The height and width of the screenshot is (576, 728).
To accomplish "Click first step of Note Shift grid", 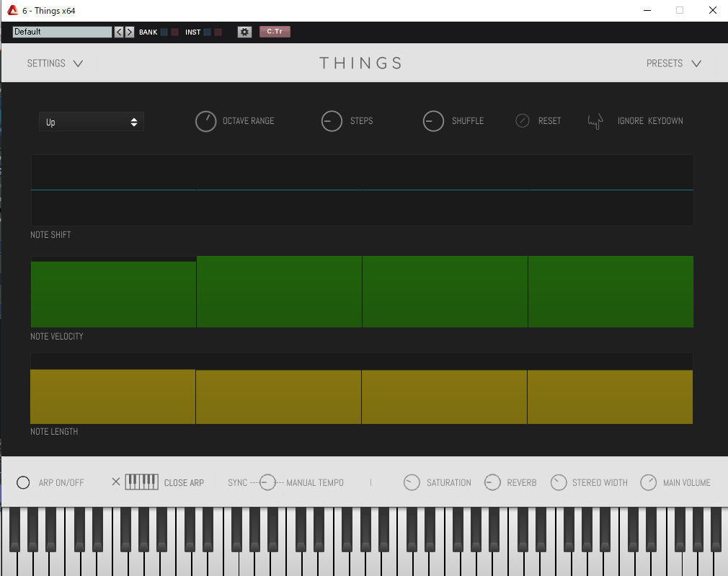I will click(113, 190).
